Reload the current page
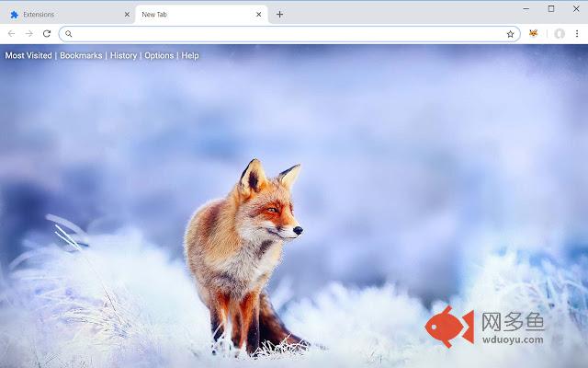The height and width of the screenshot is (368, 588). pyautogui.click(x=47, y=34)
